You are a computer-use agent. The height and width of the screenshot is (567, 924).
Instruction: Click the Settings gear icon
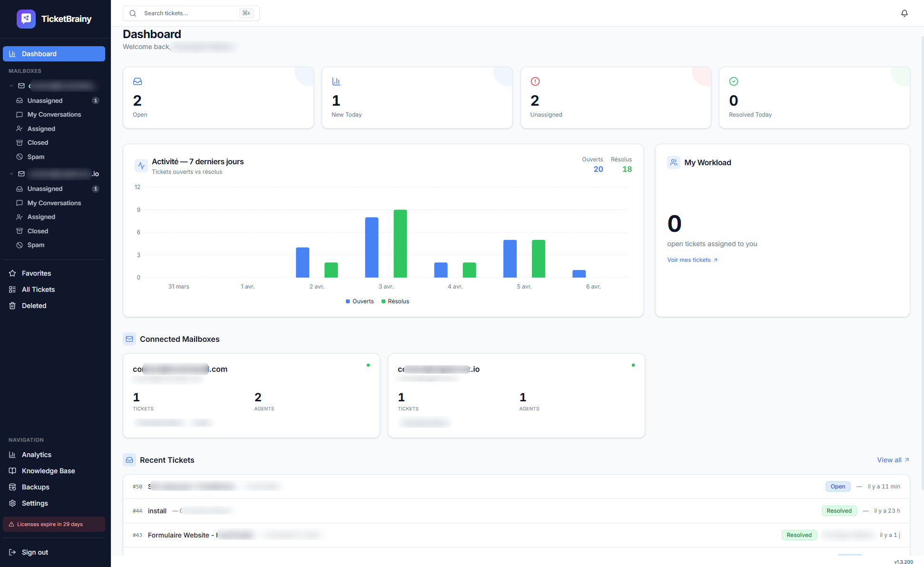(x=13, y=503)
